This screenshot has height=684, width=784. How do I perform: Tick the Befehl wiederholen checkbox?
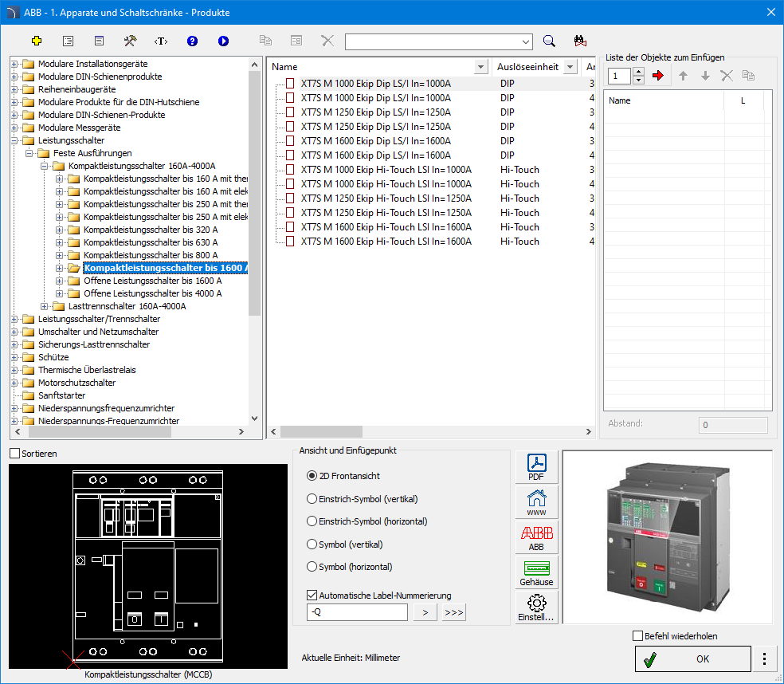(637, 636)
